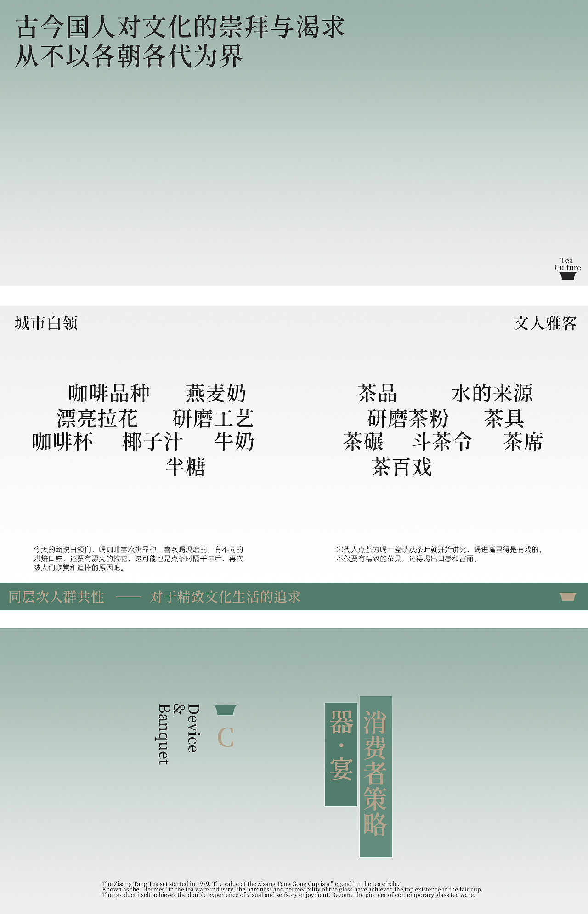Click the '文人雅客' title
Screen dimensions: 588x914
pyautogui.click(x=545, y=323)
